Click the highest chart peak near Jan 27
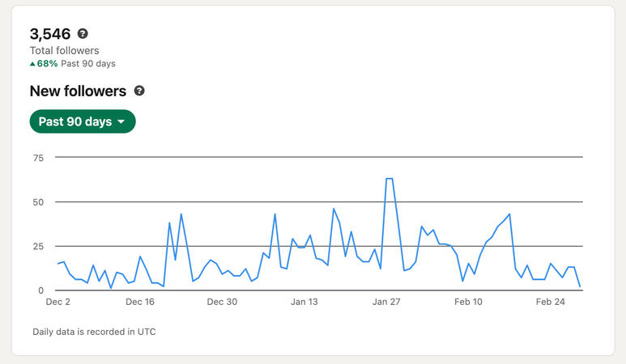 click(390, 179)
